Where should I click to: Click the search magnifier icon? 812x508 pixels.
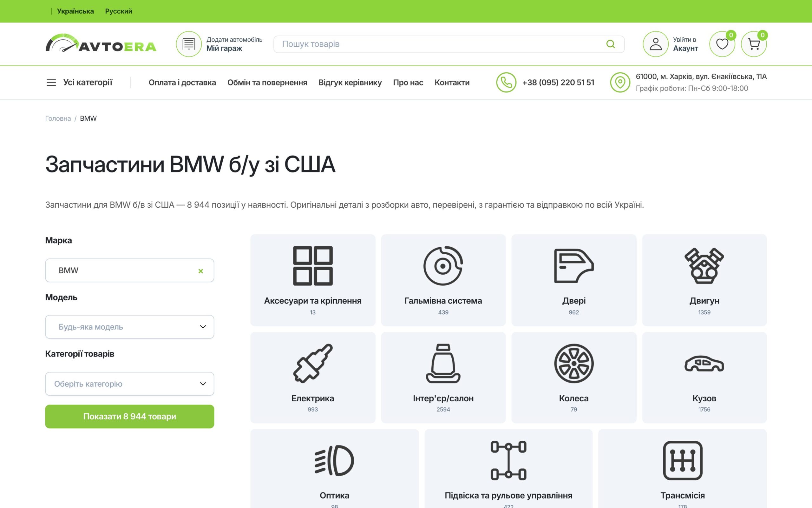click(610, 44)
